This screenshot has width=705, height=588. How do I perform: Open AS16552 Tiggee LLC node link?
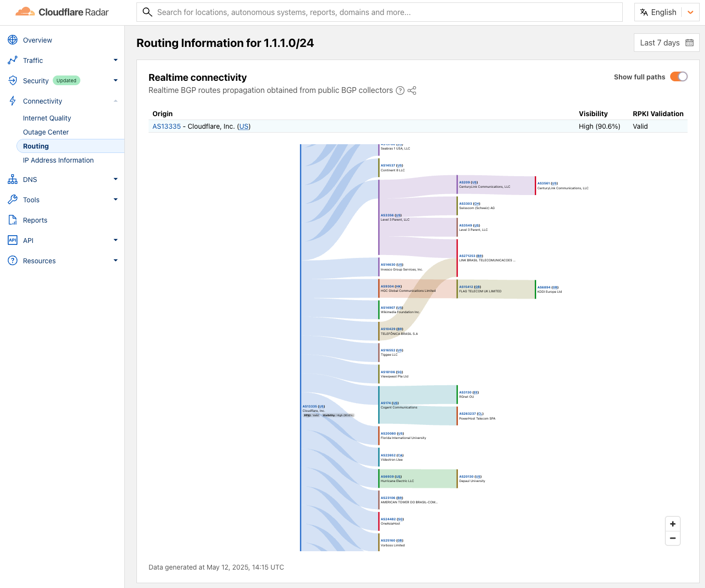[388, 350]
